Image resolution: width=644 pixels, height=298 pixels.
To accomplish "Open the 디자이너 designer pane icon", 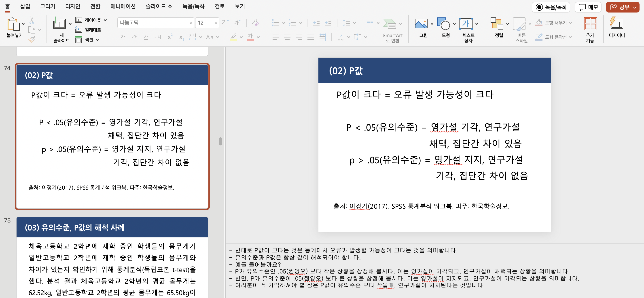I will [x=616, y=23].
